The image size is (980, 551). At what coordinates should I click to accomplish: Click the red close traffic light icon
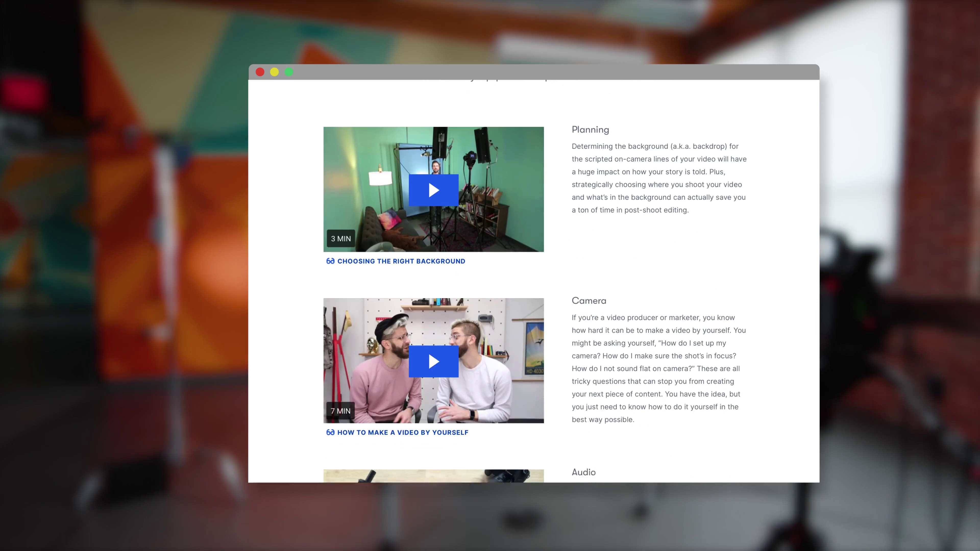pyautogui.click(x=260, y=72)
